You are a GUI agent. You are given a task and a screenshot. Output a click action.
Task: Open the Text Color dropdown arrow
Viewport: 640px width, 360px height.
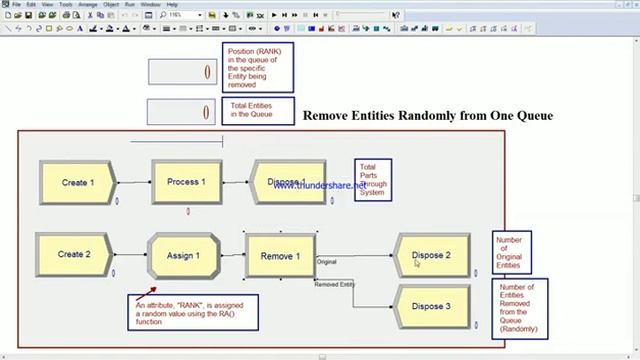tap(134, 29)
